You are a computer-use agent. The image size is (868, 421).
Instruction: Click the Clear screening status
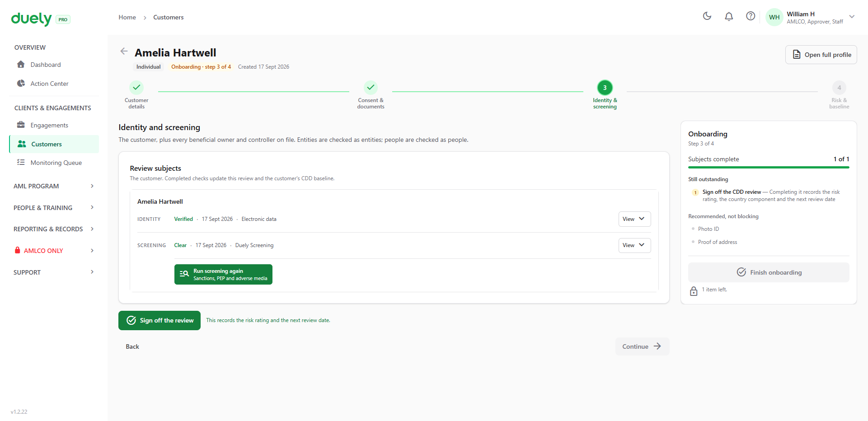point(180,245)
